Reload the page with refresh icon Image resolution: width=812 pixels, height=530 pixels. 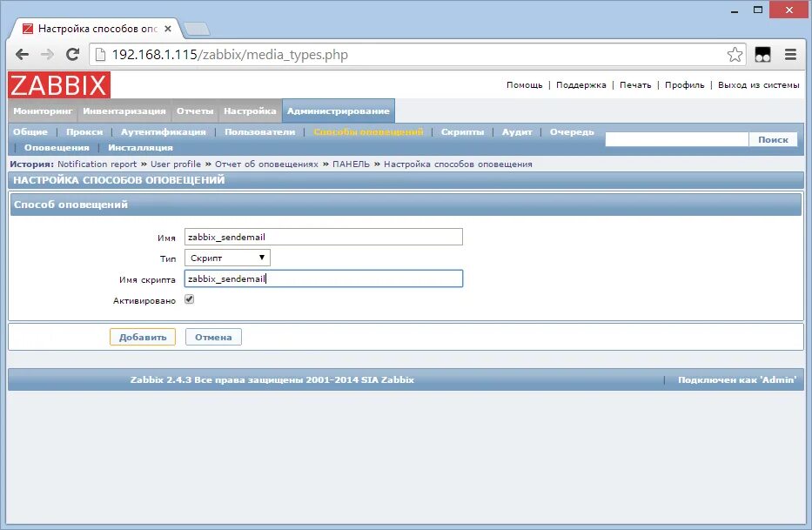coord(72,55)
